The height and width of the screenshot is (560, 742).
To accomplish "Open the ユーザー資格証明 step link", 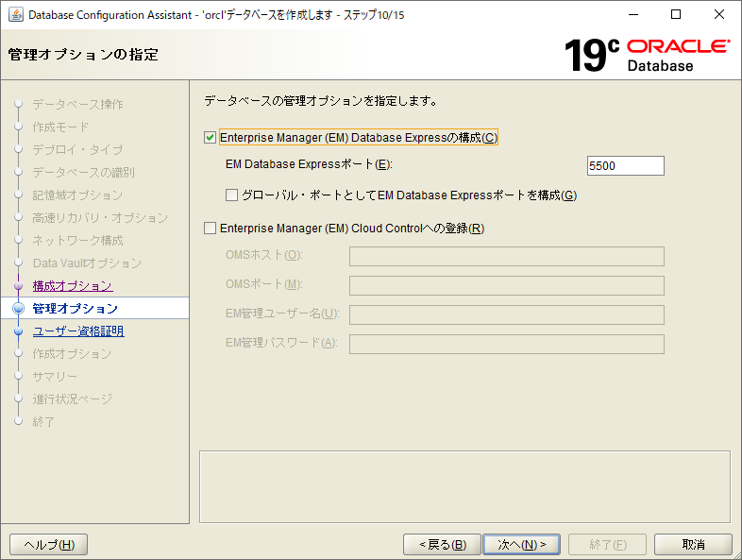I will tap(78, 331).
